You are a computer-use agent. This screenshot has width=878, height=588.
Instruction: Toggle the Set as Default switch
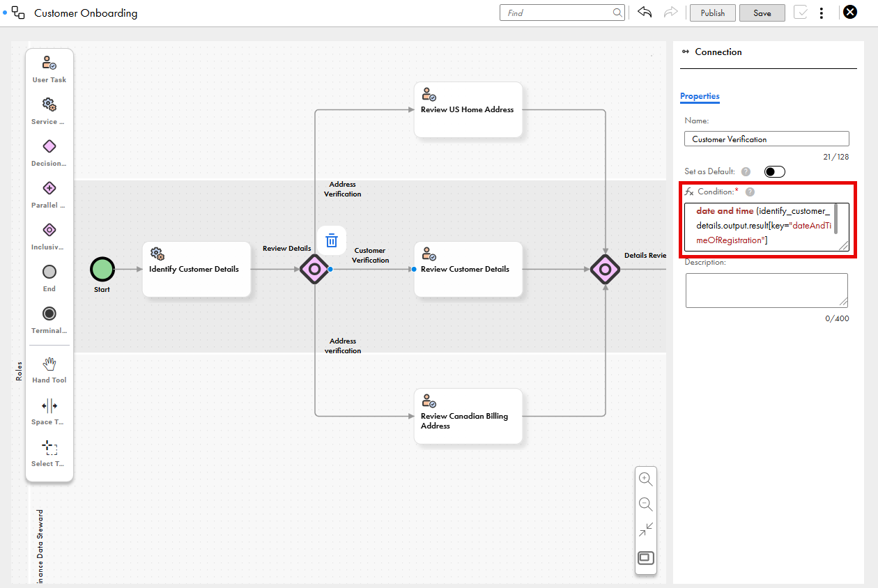(775, 171)
